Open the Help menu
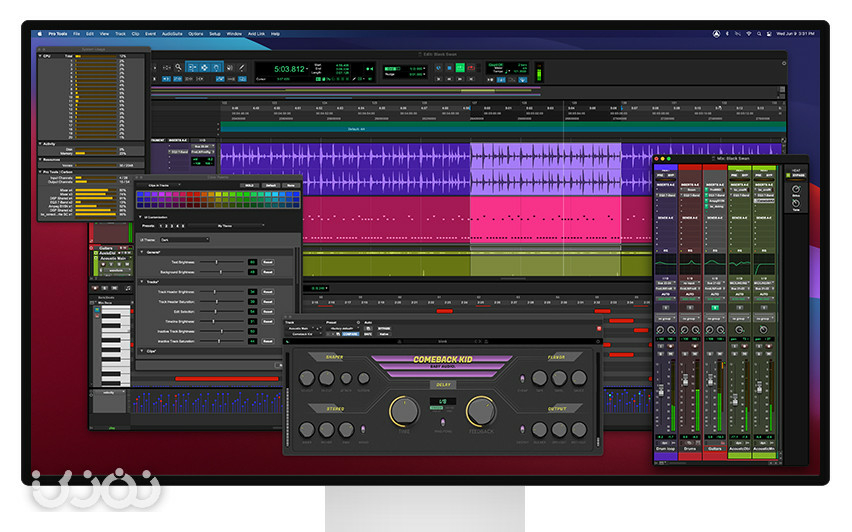 click(x=275, y=34)
